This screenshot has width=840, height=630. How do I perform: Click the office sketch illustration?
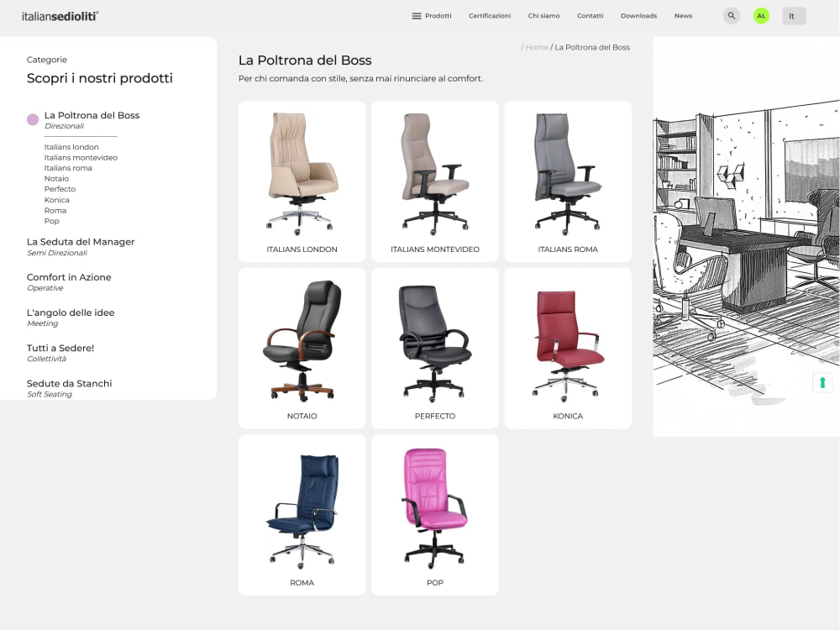(746, 237)
